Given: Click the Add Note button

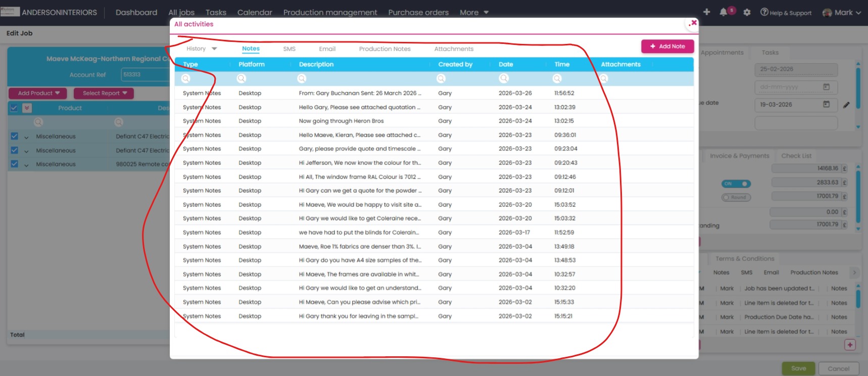Looking at the screenshot, I should [x=667, y=46].
